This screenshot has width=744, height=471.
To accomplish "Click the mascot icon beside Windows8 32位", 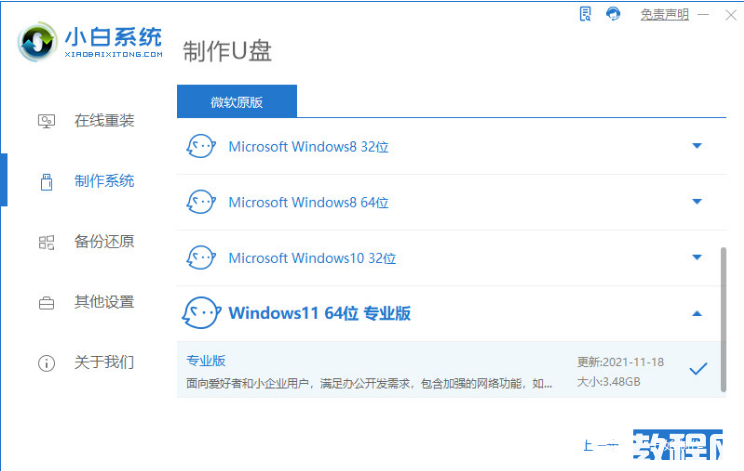I will pyautogui.click(x=201, y=146).
